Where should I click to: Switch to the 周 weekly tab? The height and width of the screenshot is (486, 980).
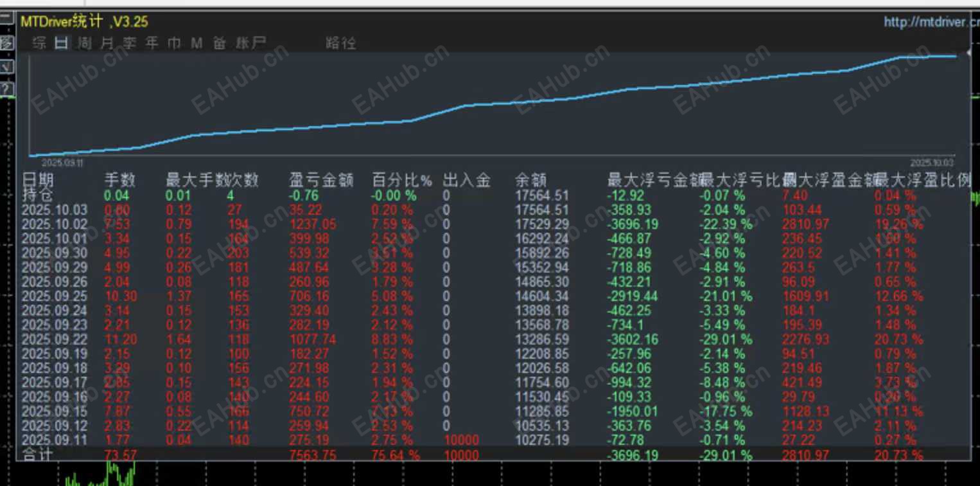point(84,43)
